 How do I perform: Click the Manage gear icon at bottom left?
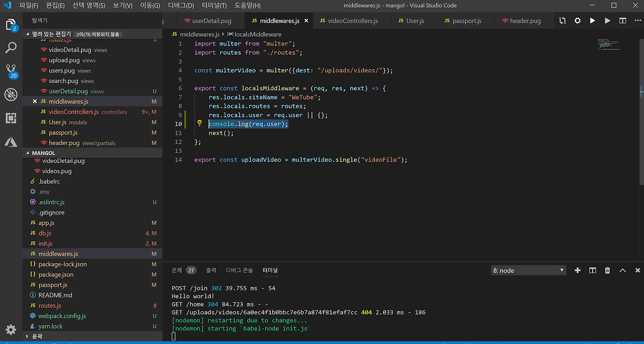click(x=11, y=330)
